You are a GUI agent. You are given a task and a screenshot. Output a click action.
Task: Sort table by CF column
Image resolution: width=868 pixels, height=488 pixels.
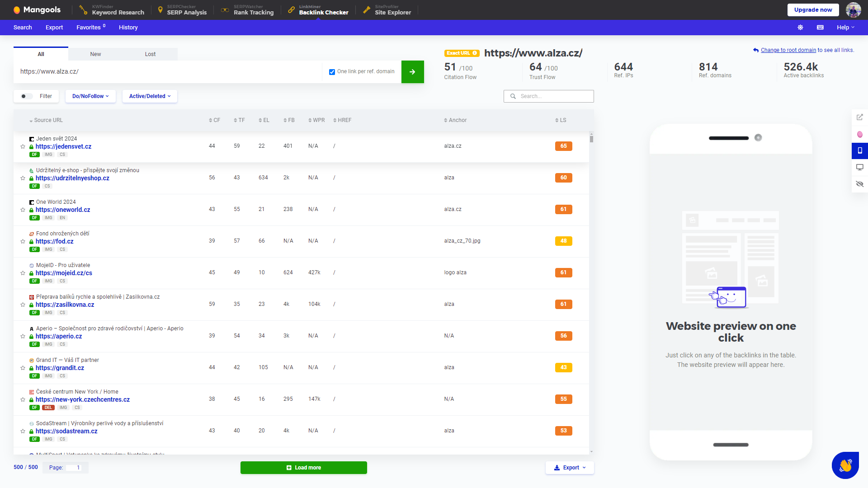(x=214, y=120)
